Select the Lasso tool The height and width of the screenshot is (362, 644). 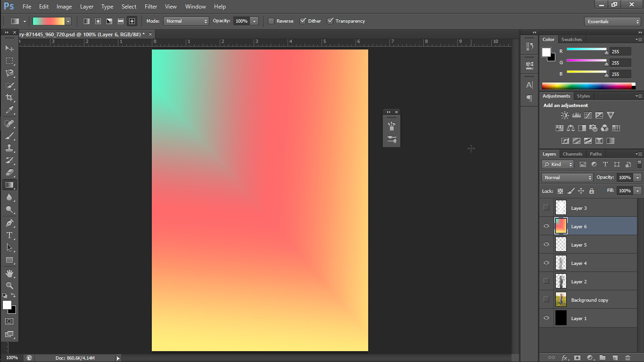(x=9, y=73)
